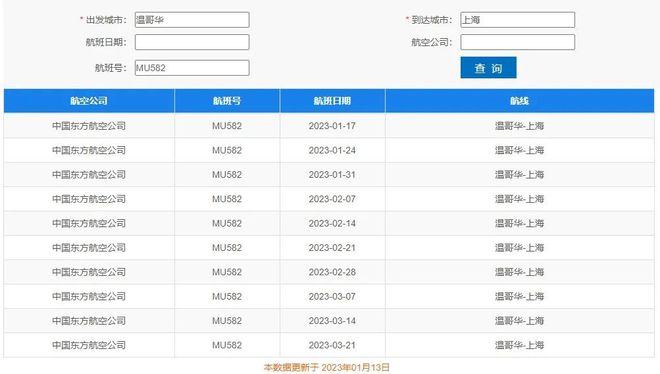660x374 pixels.
Task: Click the 出发城市 label
Action: point(106,20)
